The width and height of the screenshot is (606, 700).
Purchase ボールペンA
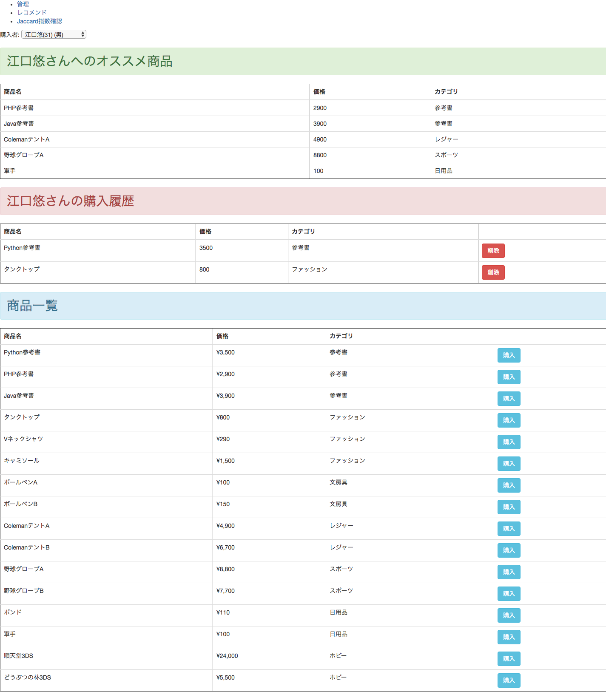[509, 485]
